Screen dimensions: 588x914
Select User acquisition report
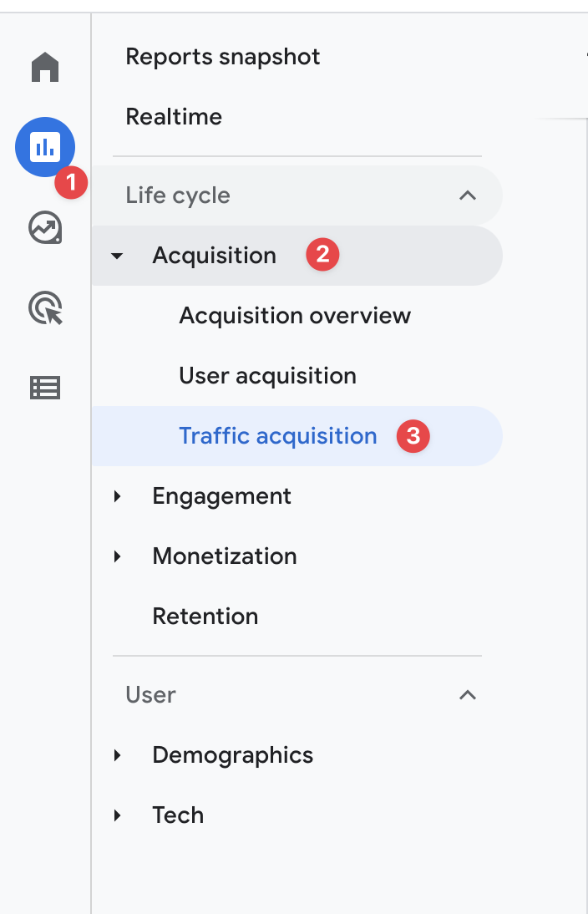tap(267, 376)
